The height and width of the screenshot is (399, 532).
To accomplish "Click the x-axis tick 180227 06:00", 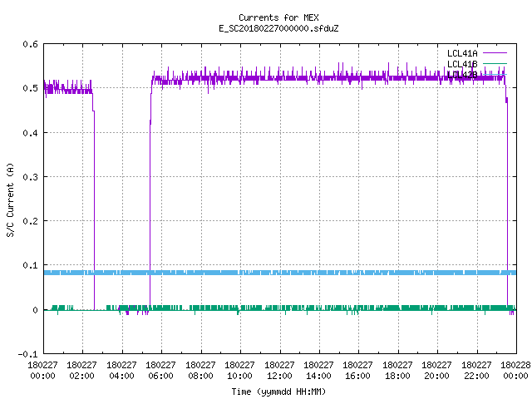I will [160, 370].
